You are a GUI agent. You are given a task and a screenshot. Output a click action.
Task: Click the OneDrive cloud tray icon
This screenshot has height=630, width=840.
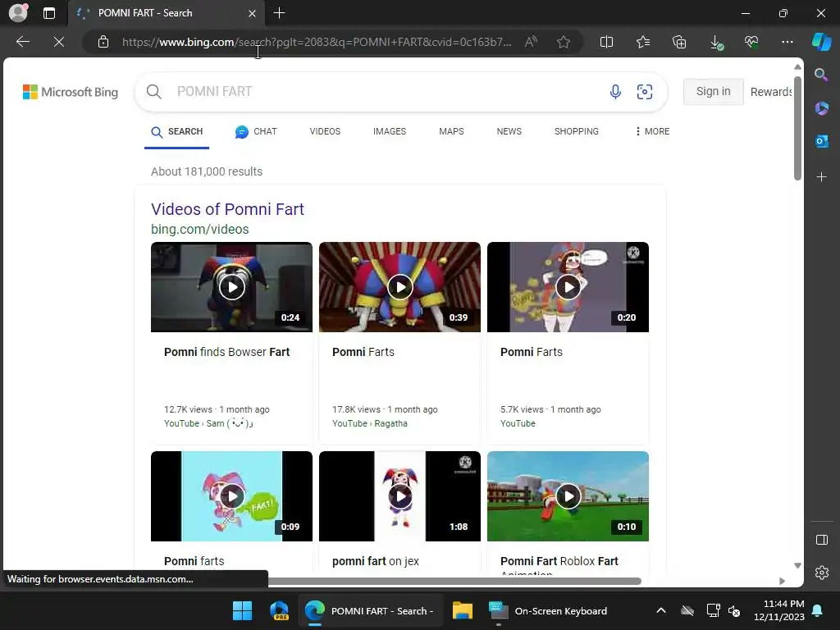coord(687,610)
